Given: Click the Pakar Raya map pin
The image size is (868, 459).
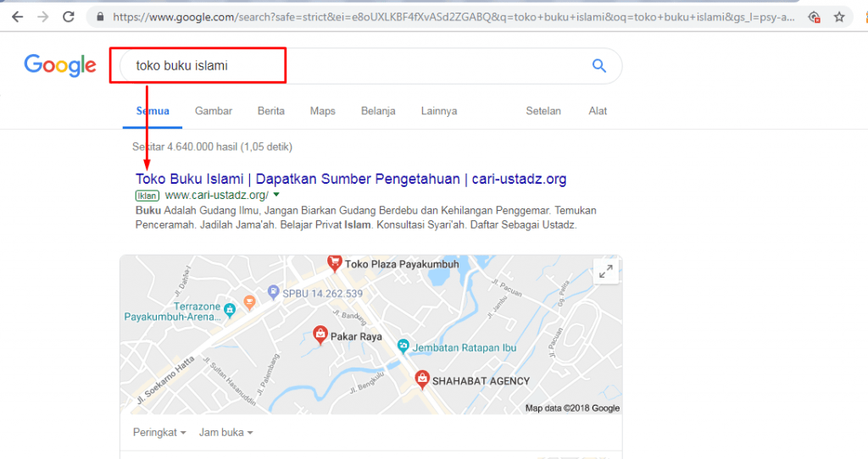Looking at the screenshot, I should (x=320, y=335).
